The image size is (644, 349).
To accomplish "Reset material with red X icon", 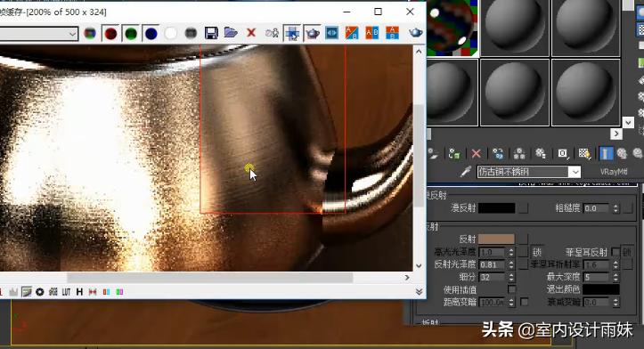I will point(476,154).
